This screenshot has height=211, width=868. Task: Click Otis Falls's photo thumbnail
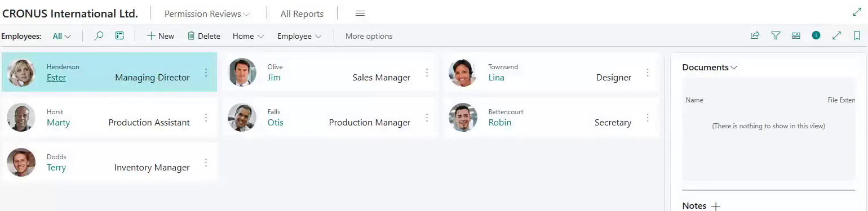tap(242, 117)
